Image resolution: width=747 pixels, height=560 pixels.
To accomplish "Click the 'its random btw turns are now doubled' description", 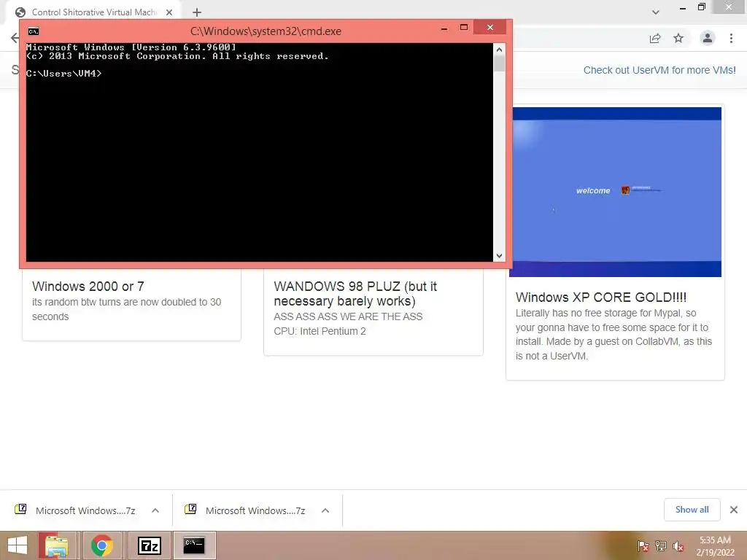I will pyautogui.click(x=126, y=309).
